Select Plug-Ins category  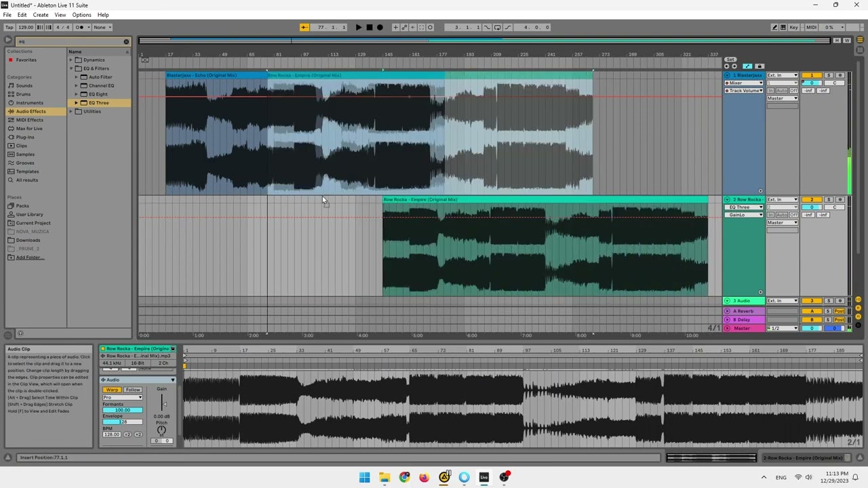pos(25,137)
